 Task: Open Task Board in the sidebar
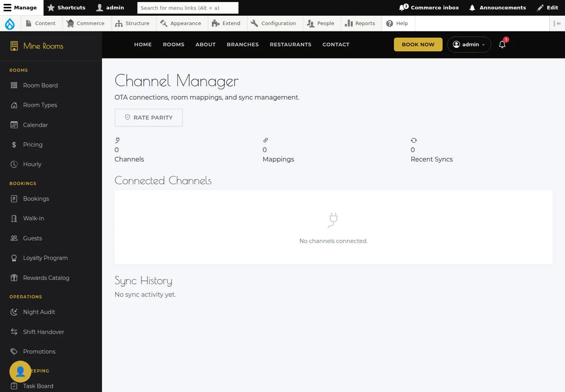38,386
